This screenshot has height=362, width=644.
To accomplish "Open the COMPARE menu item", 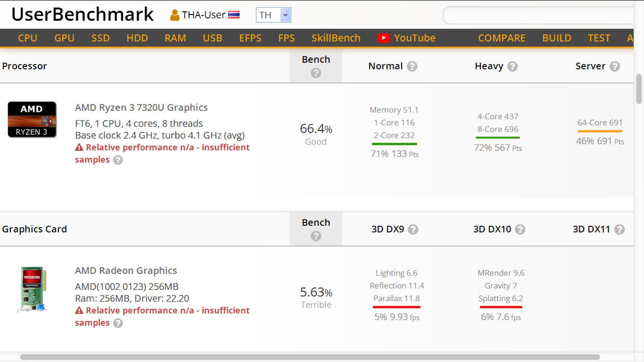I will pyautogui.click(x=501, y=38).
